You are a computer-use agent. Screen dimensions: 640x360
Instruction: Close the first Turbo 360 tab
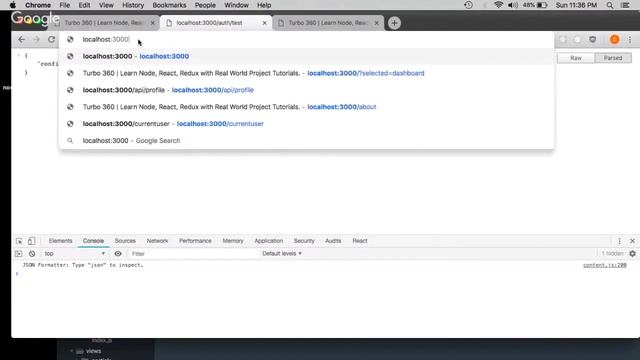(153, 23)
